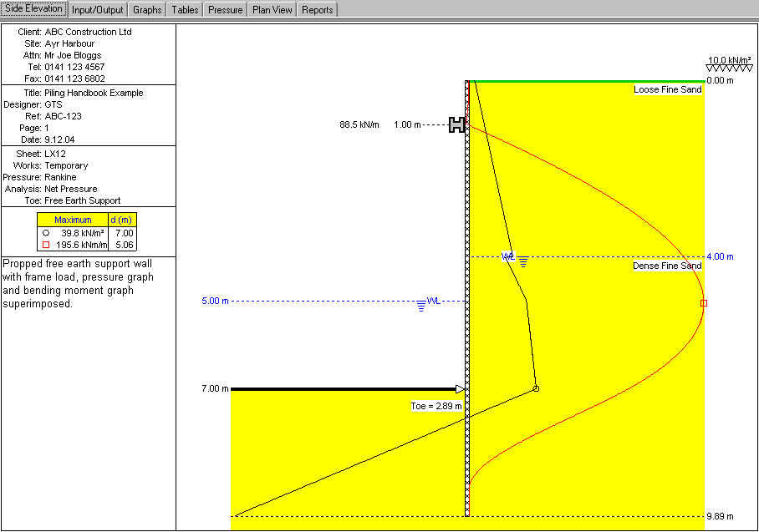Go to the Tables tab
This screenshot has height=532, width=759.
[184, 10]
